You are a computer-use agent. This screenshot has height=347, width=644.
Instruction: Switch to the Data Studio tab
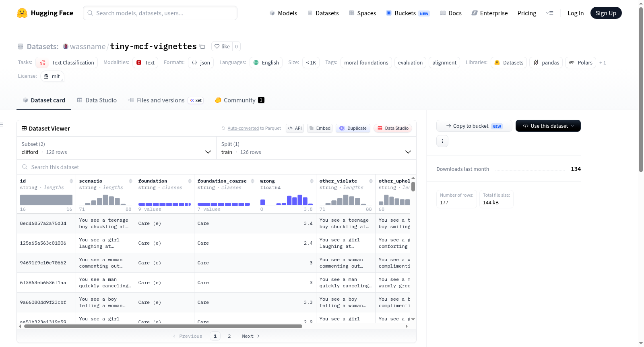pyautogui.click(x=97, y=100)
